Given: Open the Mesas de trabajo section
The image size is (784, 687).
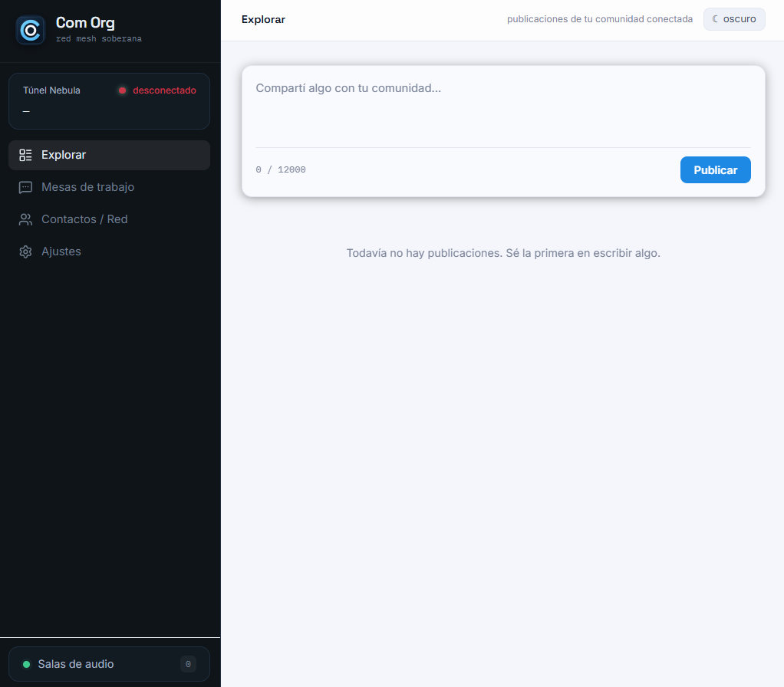Looking at the screenshot, I should pyautogui.click(x=109, y=187).
